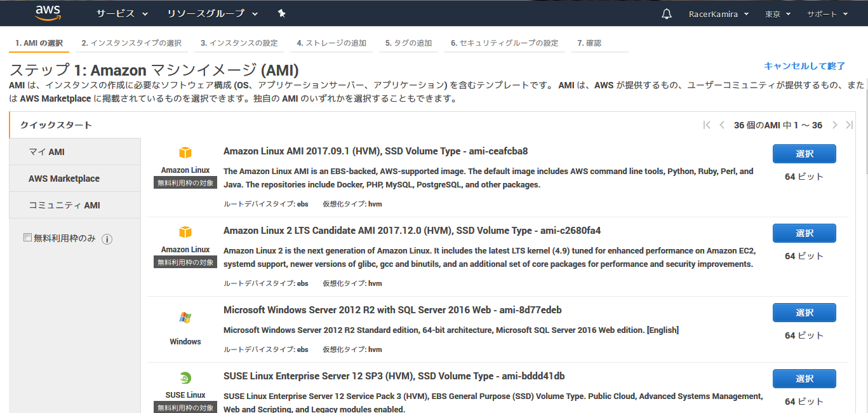Go to next page of AMI list
This screenshot has width=868, height=413.
[x=835, y=125]
